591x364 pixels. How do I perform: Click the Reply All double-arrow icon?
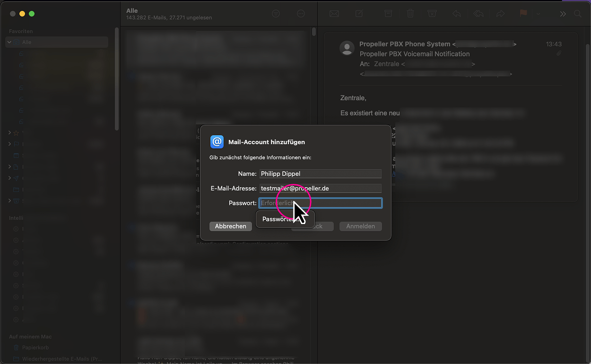coord(478,14)
